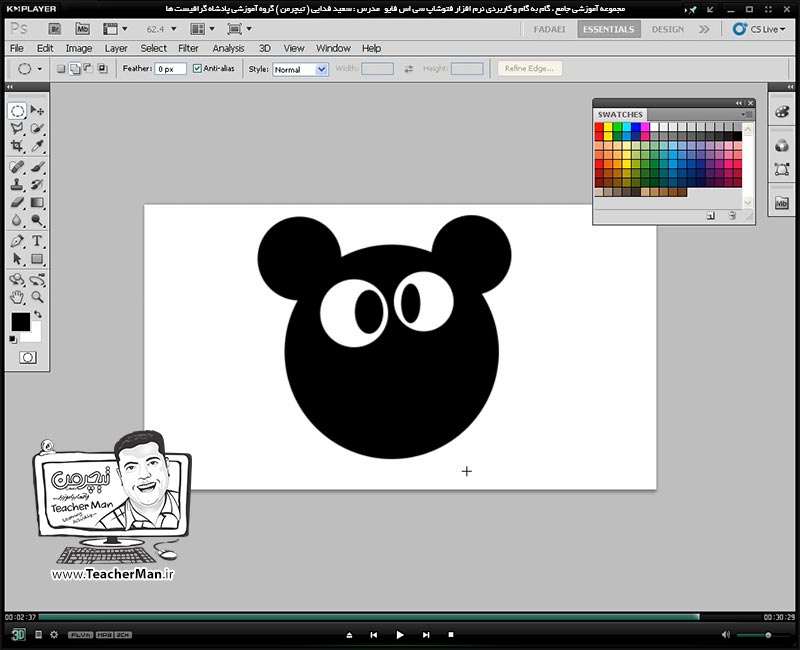Switch to the FADAEI workspace
The width and height of the screenshot is (800, 650).
click(x=549, y=29)
